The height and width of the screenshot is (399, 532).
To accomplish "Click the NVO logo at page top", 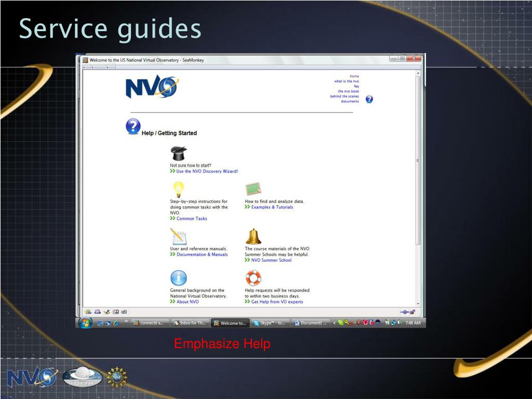I will [151, 87].
